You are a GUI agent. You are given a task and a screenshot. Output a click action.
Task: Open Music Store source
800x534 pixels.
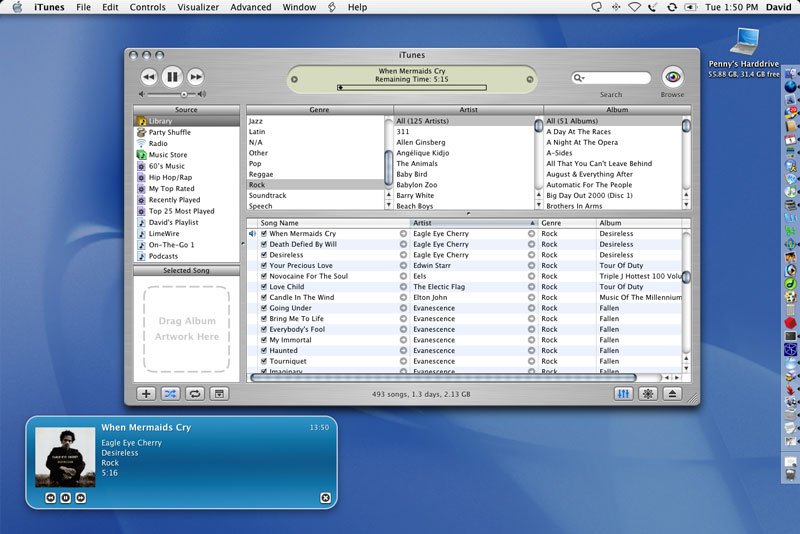186,155
